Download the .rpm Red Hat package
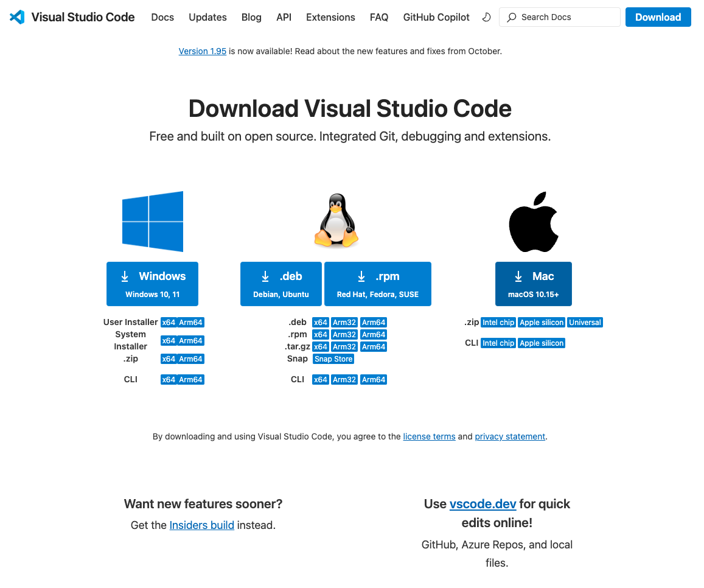This screenshot has height=588, width=704. coord(378,284)
